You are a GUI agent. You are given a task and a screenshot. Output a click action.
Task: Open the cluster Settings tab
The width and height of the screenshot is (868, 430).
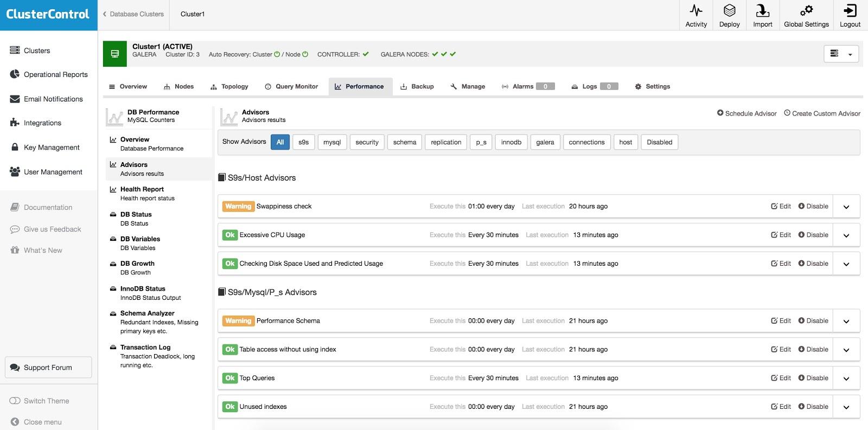click(653, 86)
